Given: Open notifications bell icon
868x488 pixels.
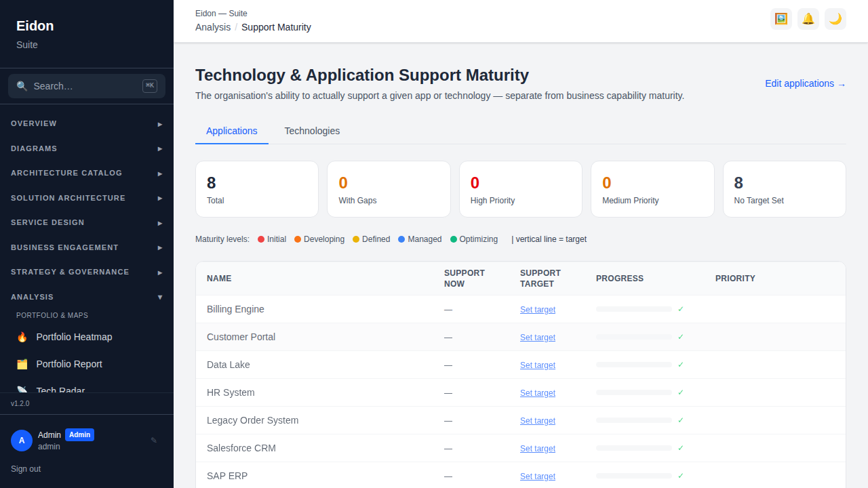Looking at the screenshot, I should 808,19.
